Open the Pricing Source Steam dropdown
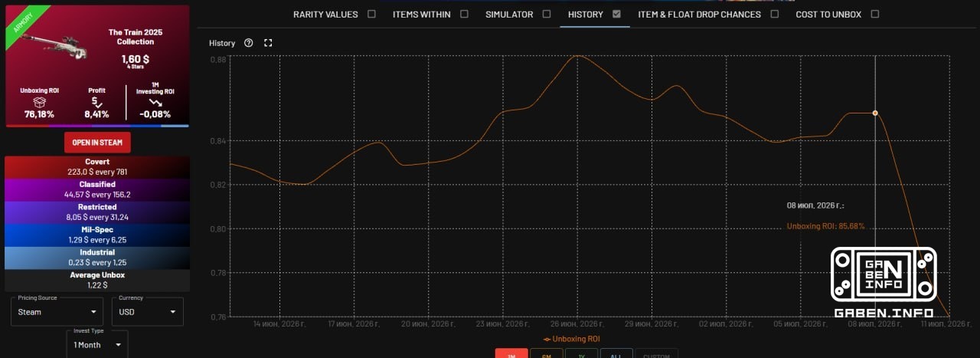The height and width of the screenshot is (358, 980). coord(58,312)
